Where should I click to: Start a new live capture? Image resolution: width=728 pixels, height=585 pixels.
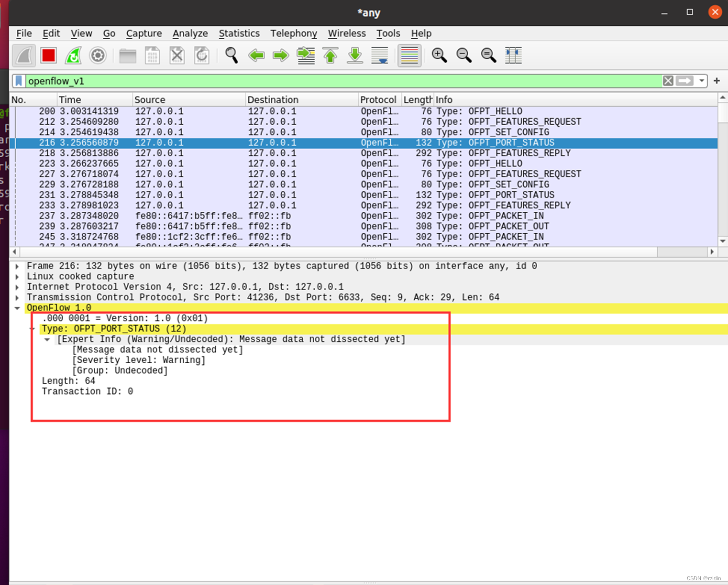coord(24,55)
